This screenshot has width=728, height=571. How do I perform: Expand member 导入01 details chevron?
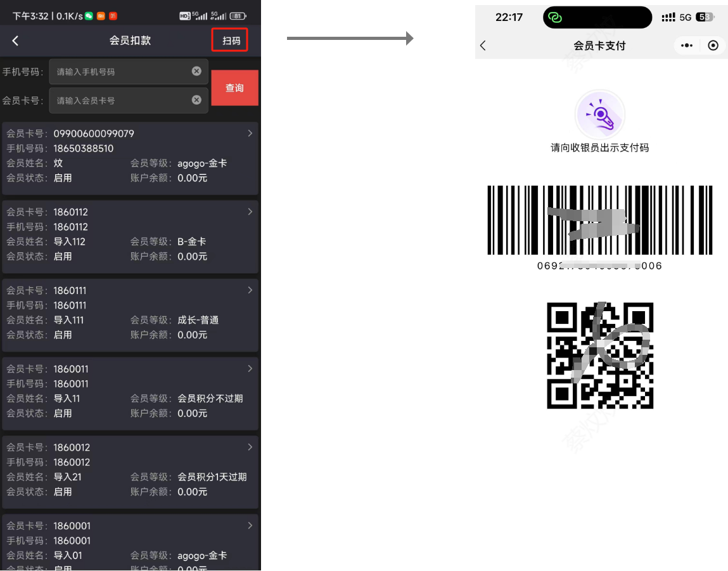pyautogui.click(x=250, y=526)
